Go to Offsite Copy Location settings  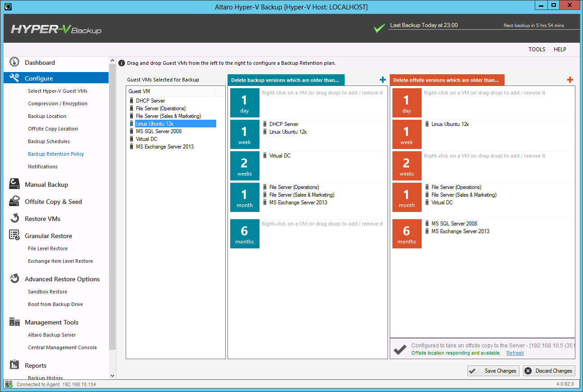coord(53,129)
